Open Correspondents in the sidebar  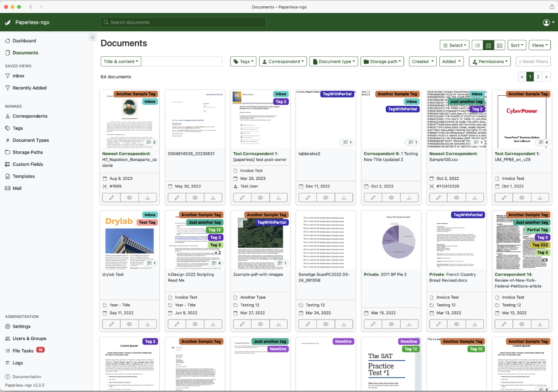pos(30,116)
